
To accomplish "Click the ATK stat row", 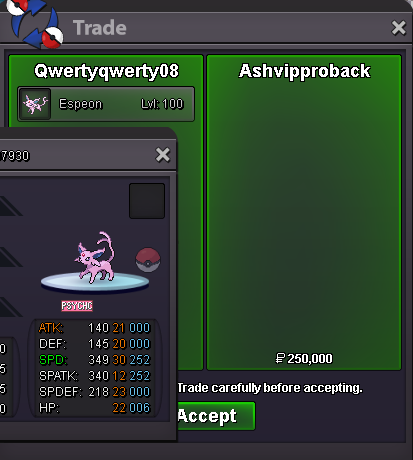I will point(95,328).
